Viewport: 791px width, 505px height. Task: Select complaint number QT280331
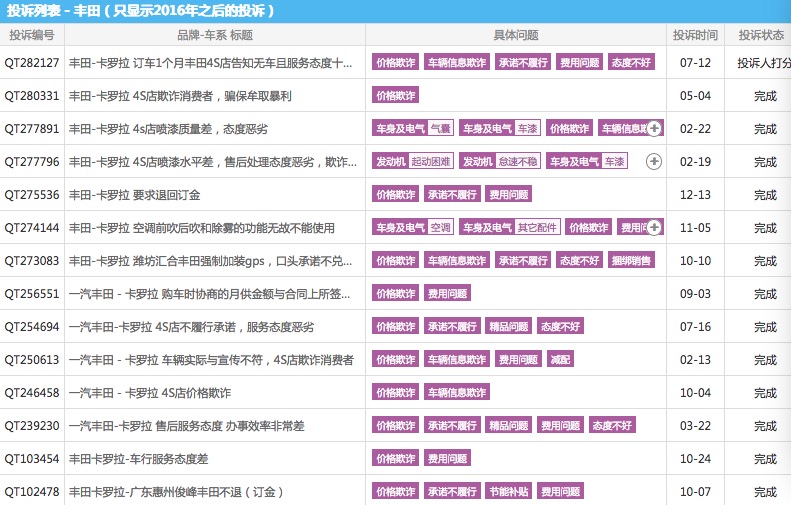(x=32, y=96)
